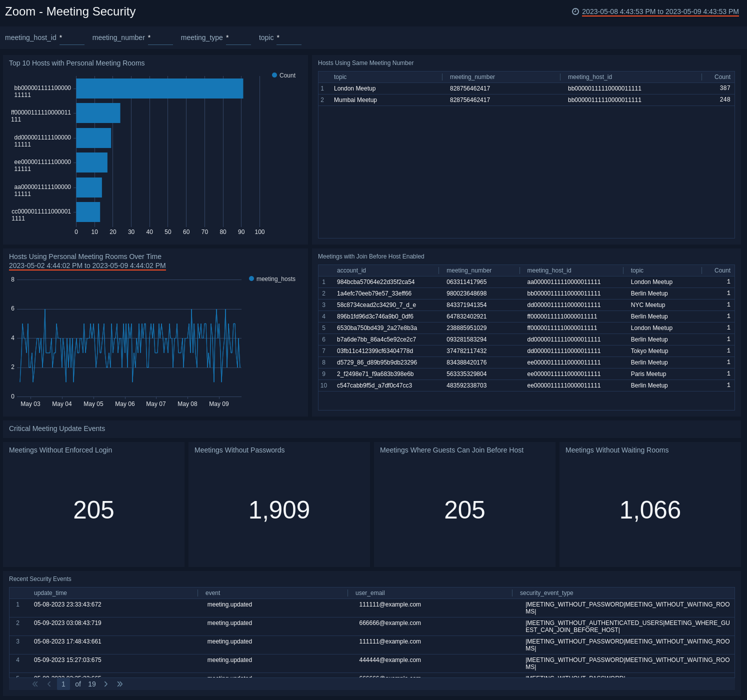The image size is (747, 700).
Task: Open the dashboard time range 2023-05-08 link
Action: (660, 11)
